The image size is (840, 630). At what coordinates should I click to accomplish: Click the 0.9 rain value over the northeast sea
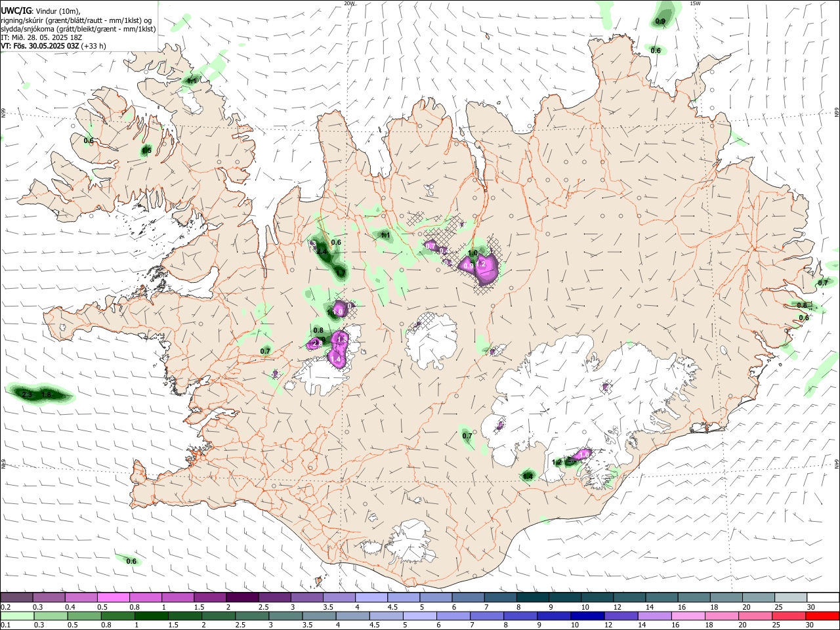(660, 22)
